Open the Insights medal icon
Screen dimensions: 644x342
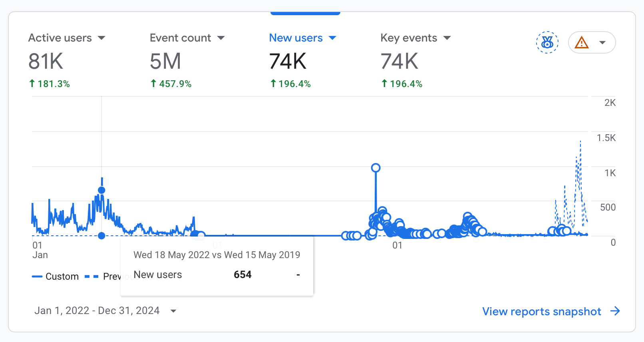click(547, 42)
